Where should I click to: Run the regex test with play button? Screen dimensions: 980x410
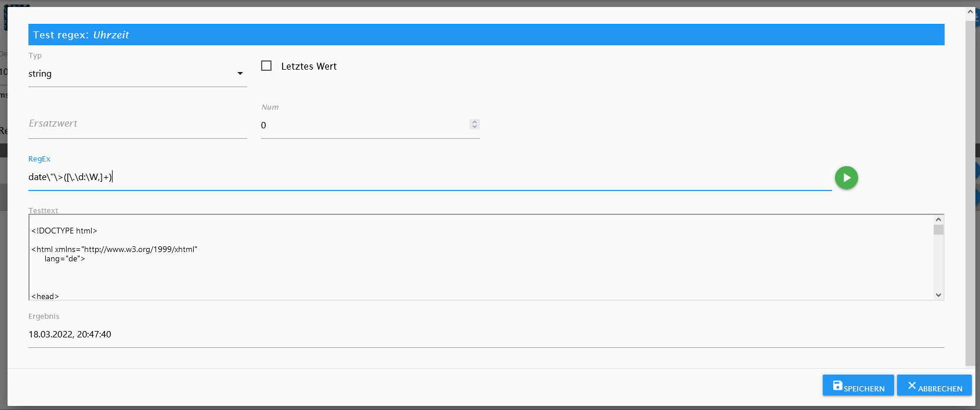tap(846, 178)
